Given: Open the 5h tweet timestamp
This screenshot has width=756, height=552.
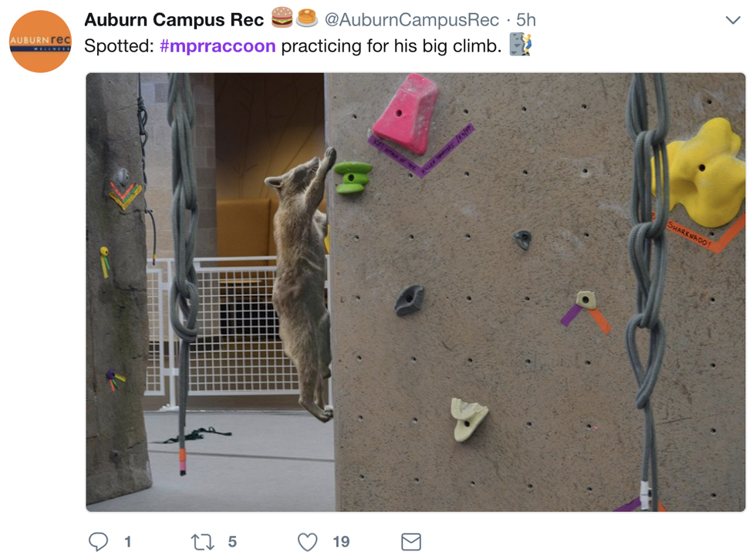Looking at the screenshot, I should [526, 20].
